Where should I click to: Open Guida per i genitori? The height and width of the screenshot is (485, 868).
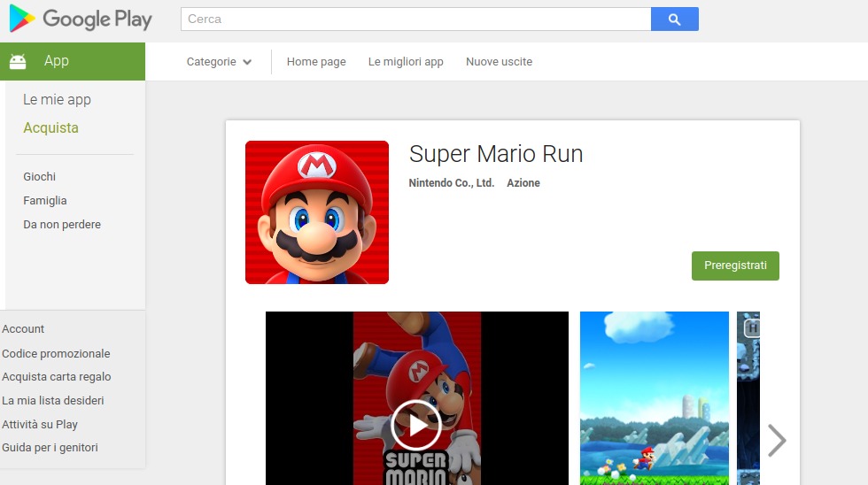(x=50, y=448)
